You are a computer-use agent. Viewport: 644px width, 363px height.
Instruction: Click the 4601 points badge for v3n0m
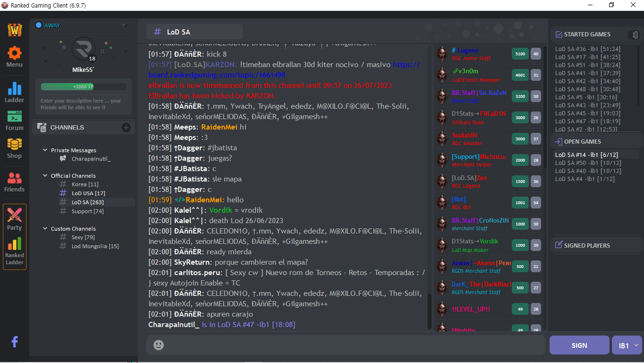(520, 75)
